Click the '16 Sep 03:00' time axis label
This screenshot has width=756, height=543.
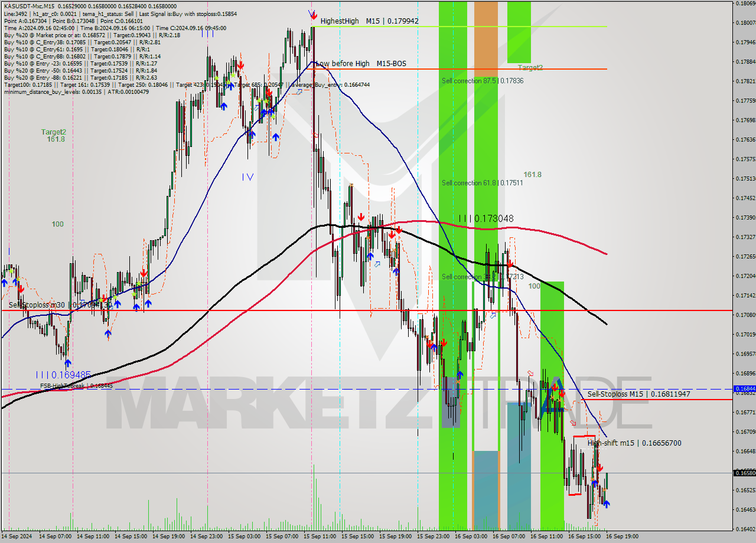tap(471, 537)
